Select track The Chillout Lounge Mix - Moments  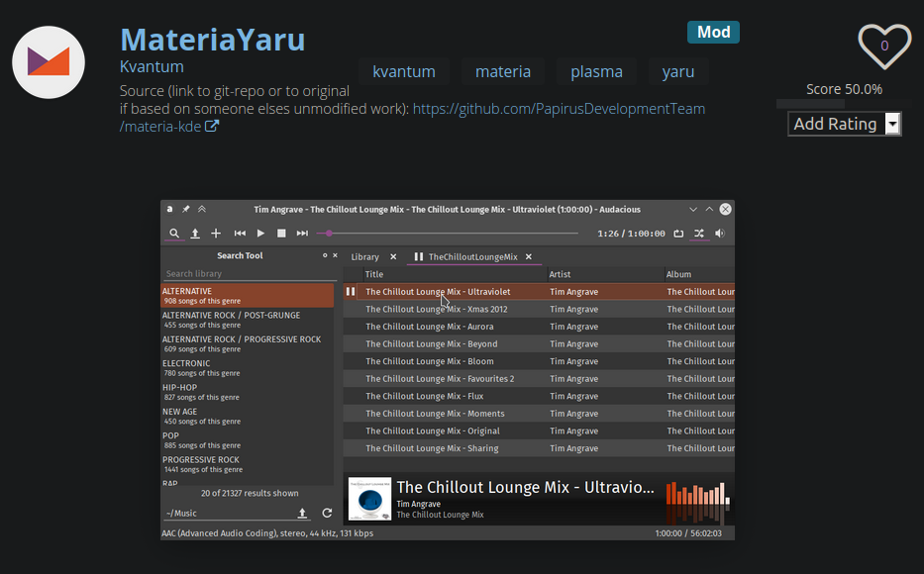tap(539, 414)
